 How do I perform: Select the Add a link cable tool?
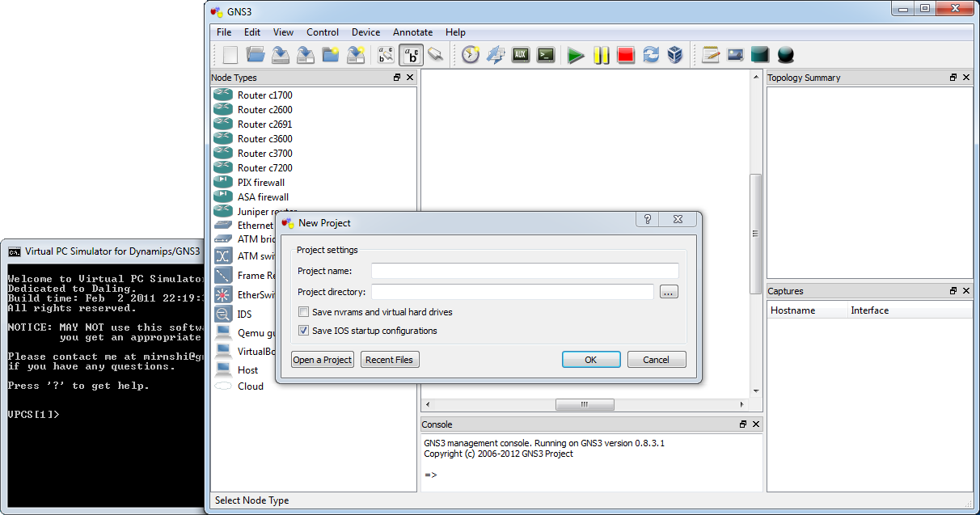pos(436,55)
